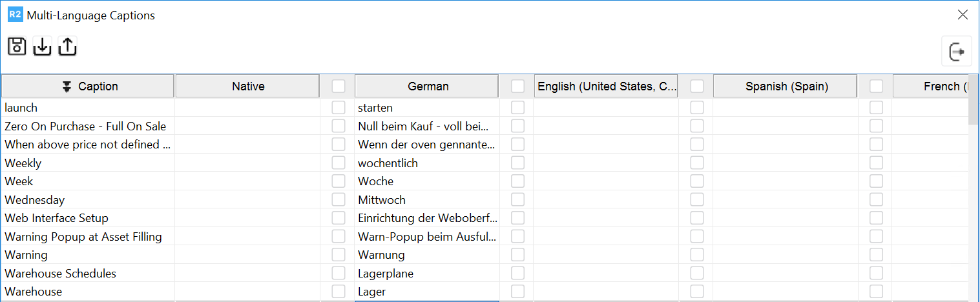Click the upload export icon

pyautogui.click(x=68, y=46)
